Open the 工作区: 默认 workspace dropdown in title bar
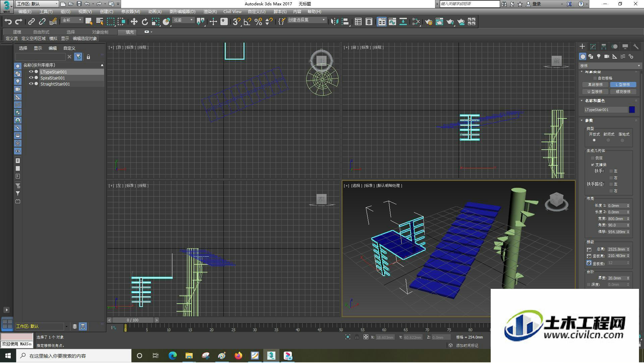This screenshot has height=363, width=644. tap(37, 4)
